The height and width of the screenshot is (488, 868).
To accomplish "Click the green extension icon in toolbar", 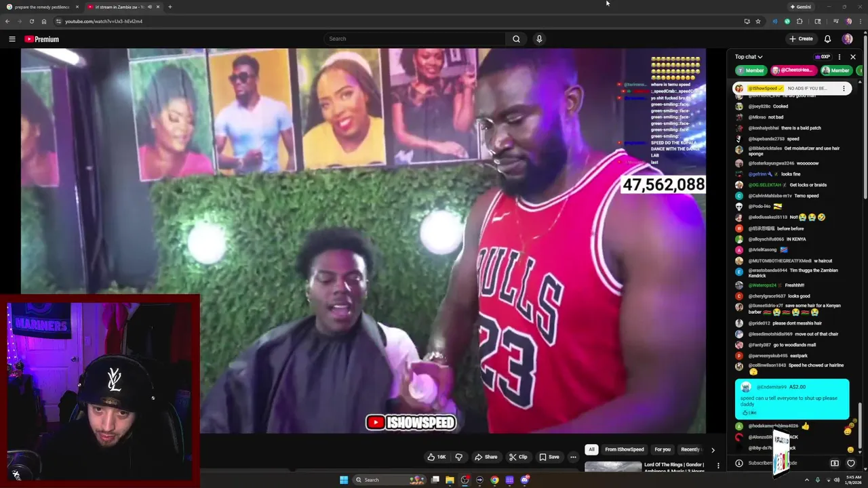I will coord(787,21).
